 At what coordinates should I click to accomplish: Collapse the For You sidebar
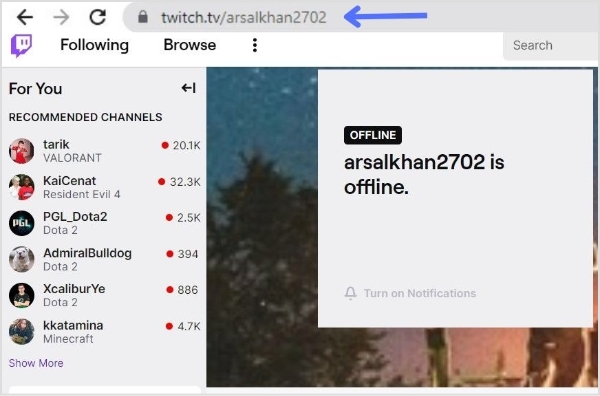pyautogui.click(x=188, y=88)
